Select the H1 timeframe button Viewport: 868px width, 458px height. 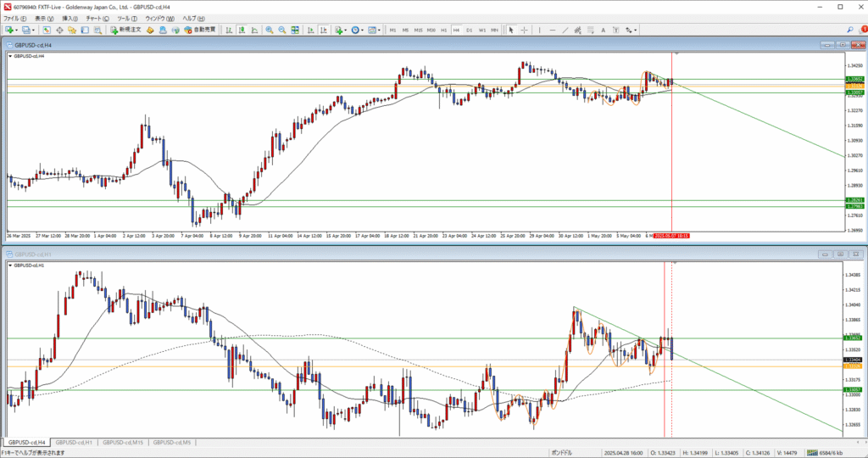(444, 30)
